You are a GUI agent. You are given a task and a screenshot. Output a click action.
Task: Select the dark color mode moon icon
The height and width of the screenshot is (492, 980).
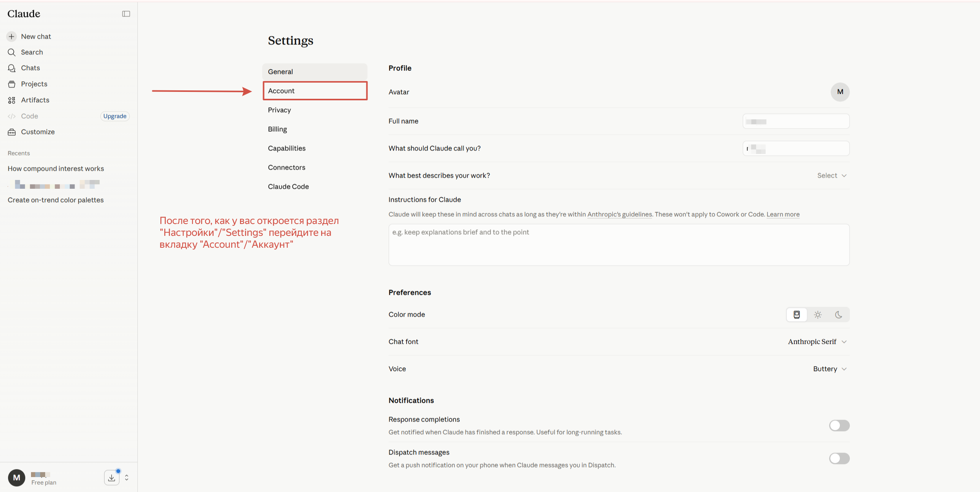[838, 315]
